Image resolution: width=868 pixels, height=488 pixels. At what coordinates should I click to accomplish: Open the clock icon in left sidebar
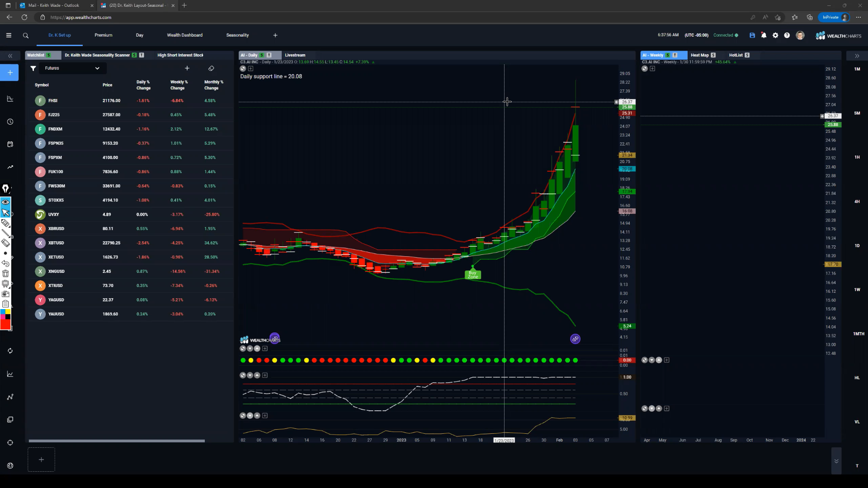(x=10, y=122)
